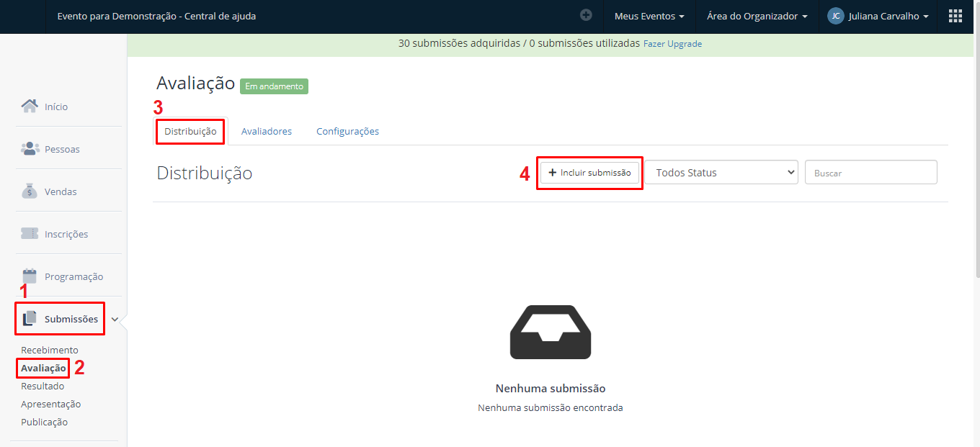The height and width of the screenshot is (447, 980).
Task: Go to Apresentação submenu
Action: [51, 404]
